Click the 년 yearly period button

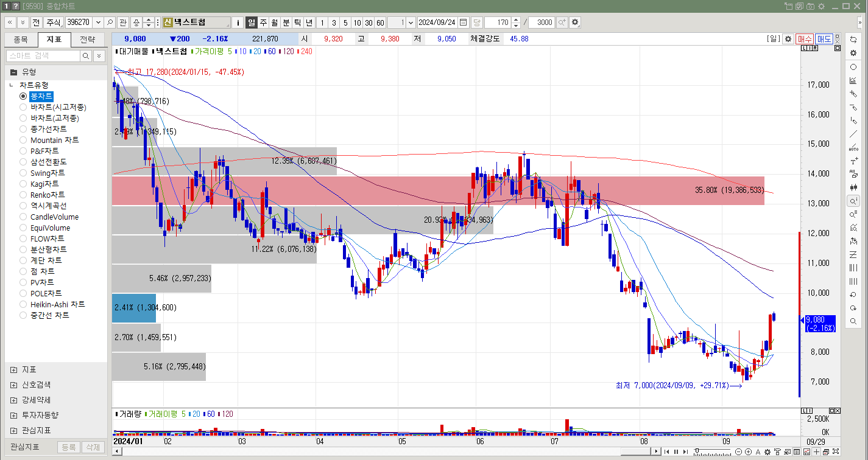[309, 23]
